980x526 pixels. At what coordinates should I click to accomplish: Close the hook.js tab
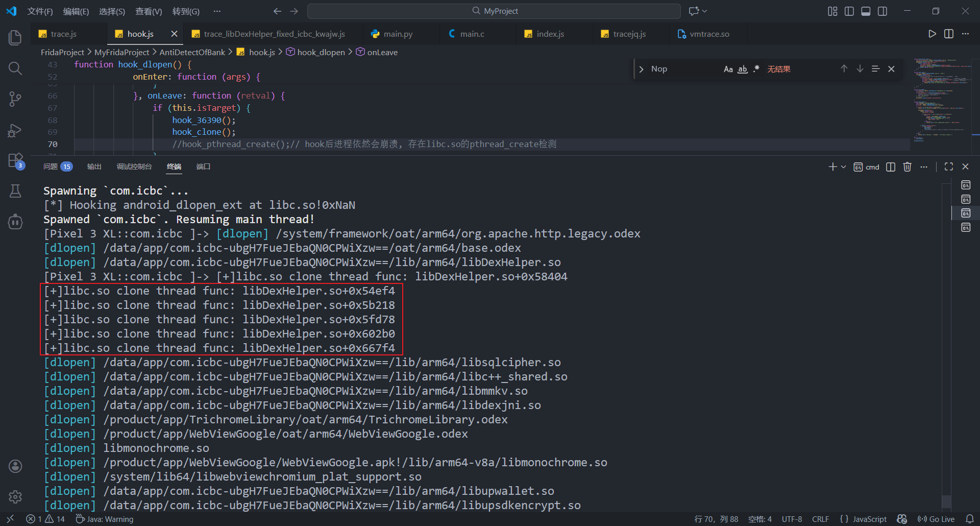174,34
